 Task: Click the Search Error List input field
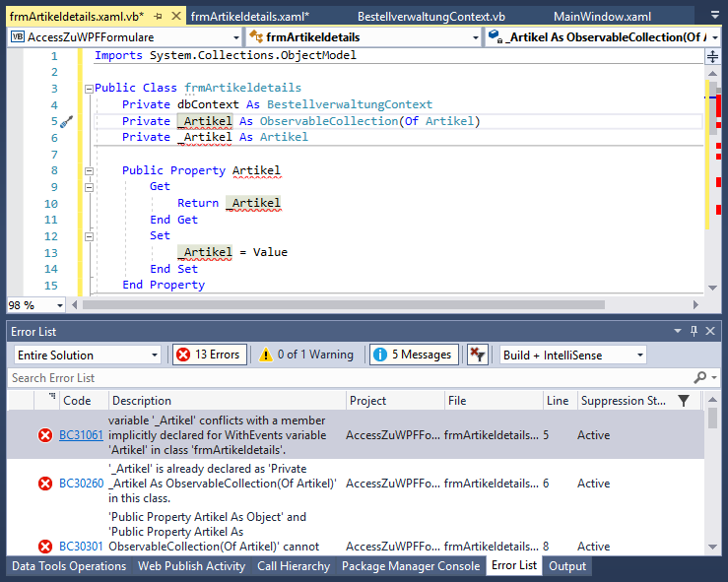345,377
